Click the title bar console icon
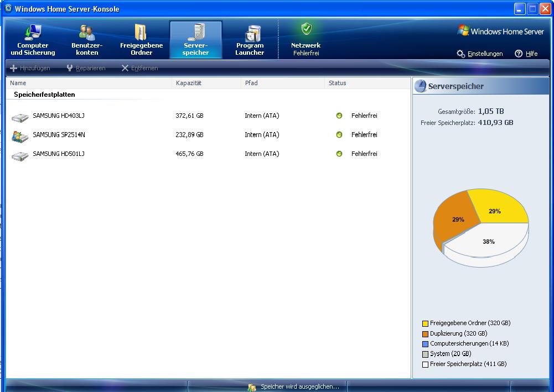 (x=8, y=8)
